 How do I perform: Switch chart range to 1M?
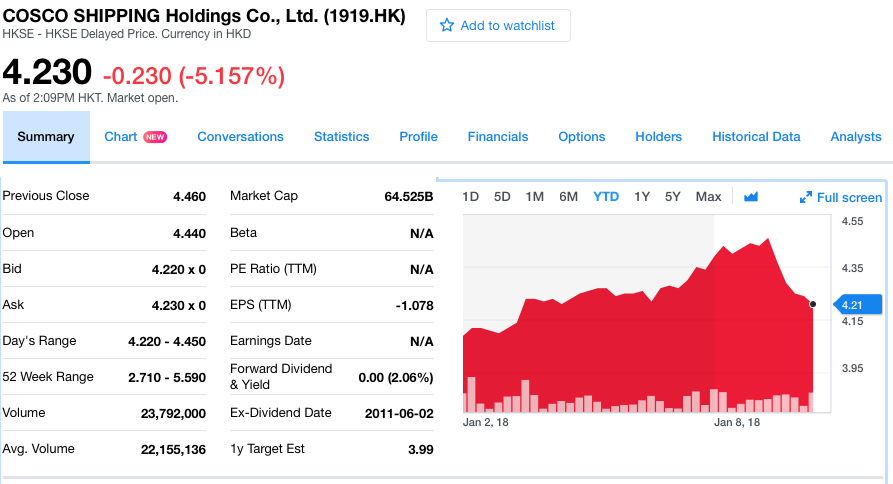pos(534,197)
